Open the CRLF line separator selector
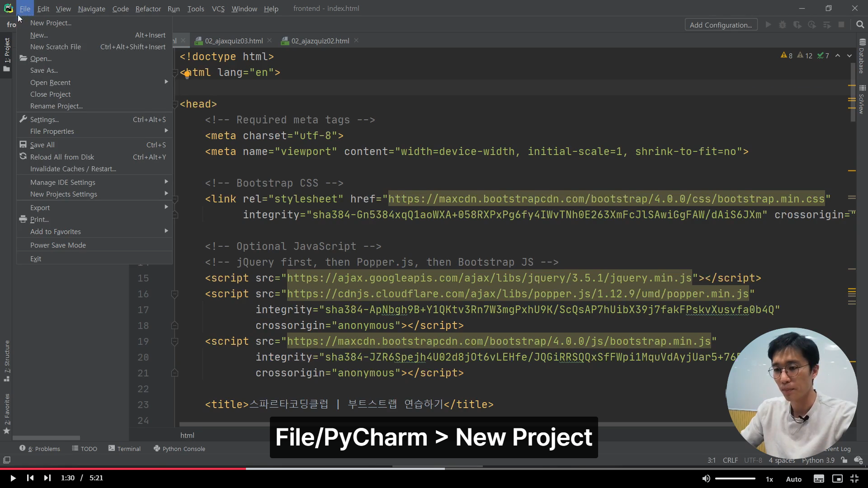The width and height of the screenshot is (868, 488). click(730, 460)
